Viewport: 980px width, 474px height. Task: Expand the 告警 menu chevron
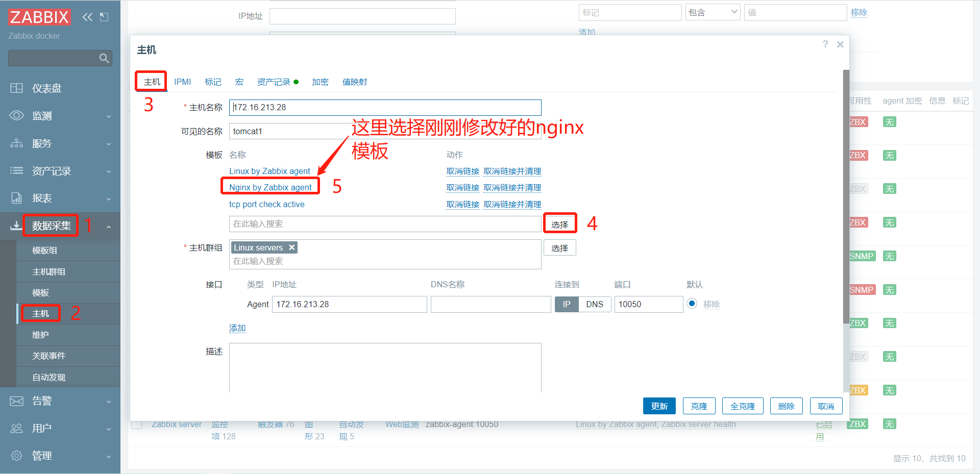point(109,402)
